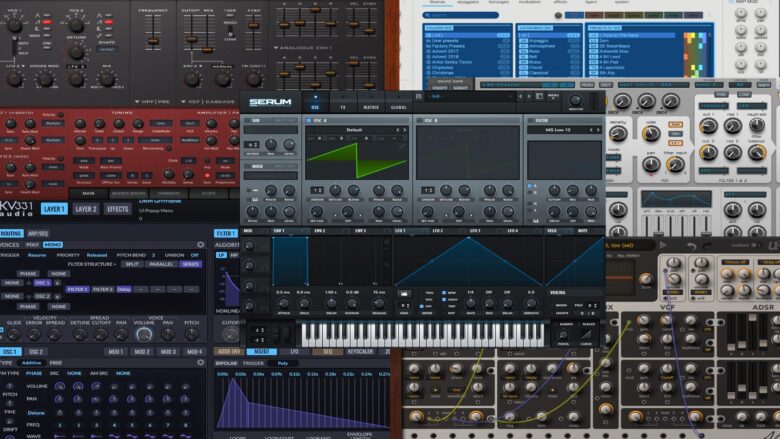This screenshot has height=439, width=780.
Task: Open the Serum preset name dropdown
Action: tap(473, 96)
